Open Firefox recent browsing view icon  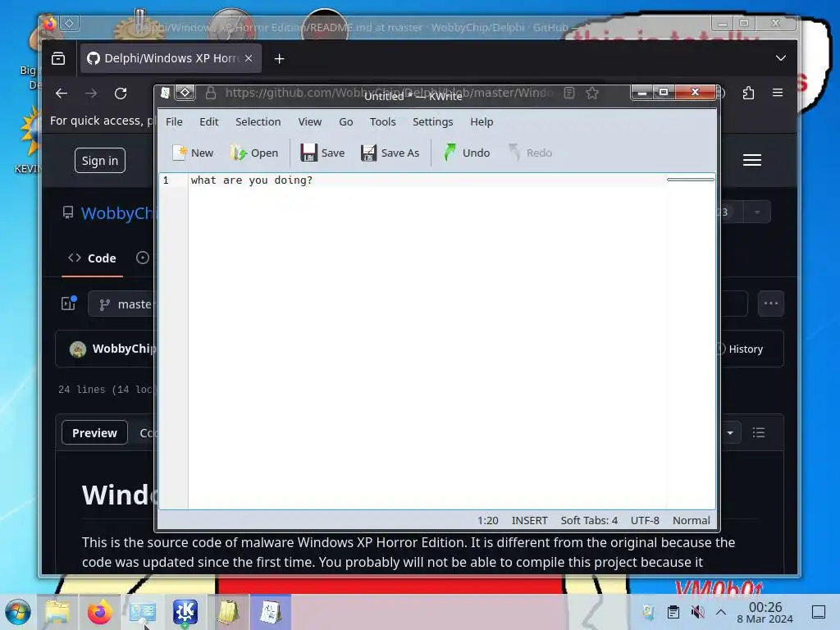click(58, 58)
